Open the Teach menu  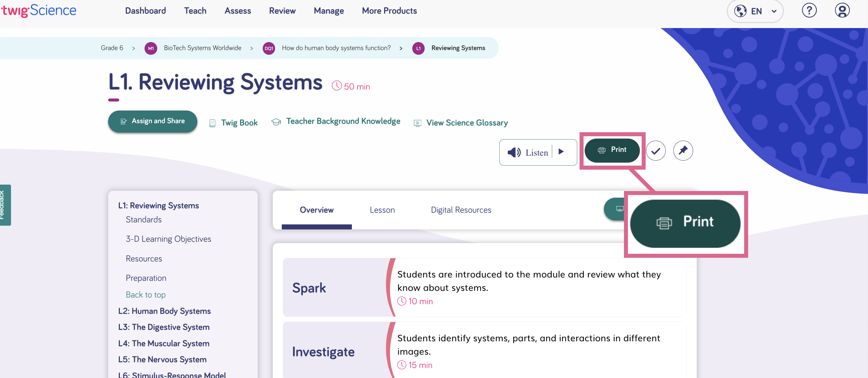[x=195, y=11]
